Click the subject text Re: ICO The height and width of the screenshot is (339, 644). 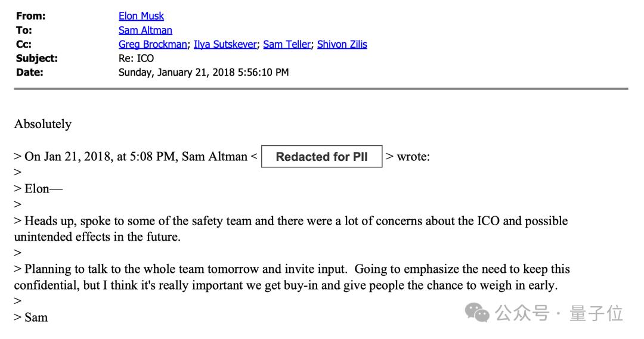click(x=137, y=58)
